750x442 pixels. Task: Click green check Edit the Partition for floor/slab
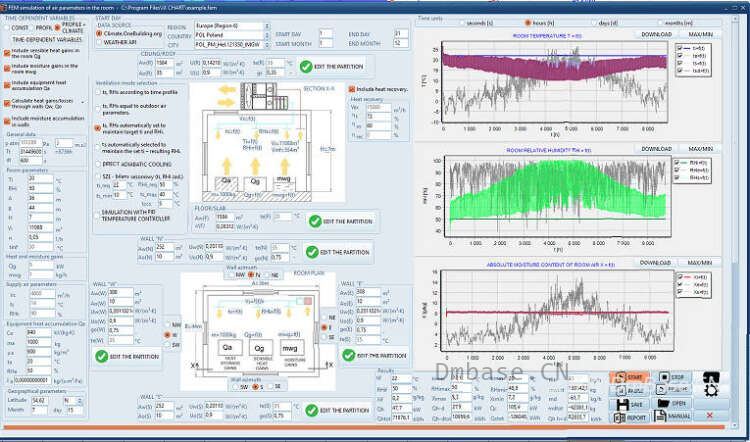pyautogui.click(x=341, y=221)
